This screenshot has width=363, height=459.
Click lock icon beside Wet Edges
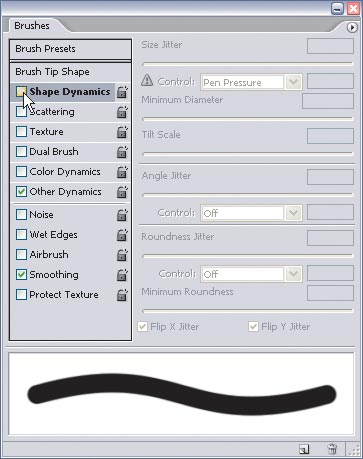tap(122, 235)
